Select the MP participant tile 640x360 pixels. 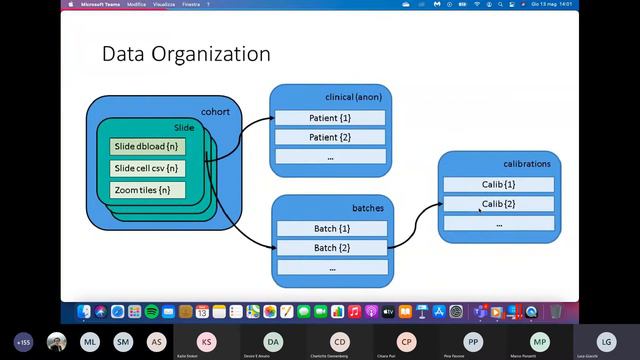(x=540, y=342)
